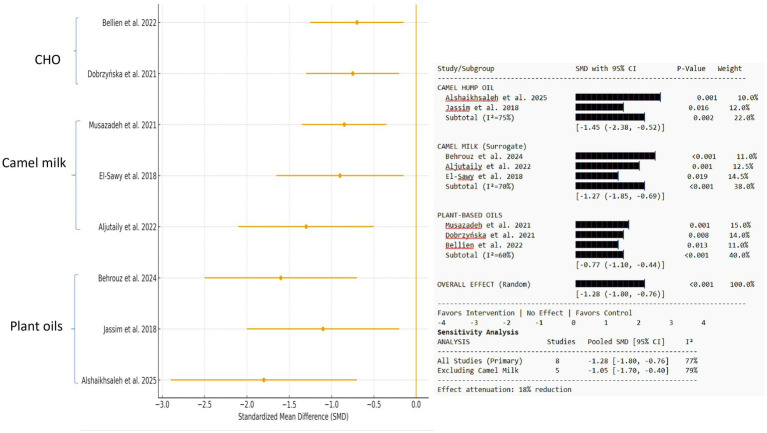Click the Weight column header
The image size is (767, 433).
point(730,68)
